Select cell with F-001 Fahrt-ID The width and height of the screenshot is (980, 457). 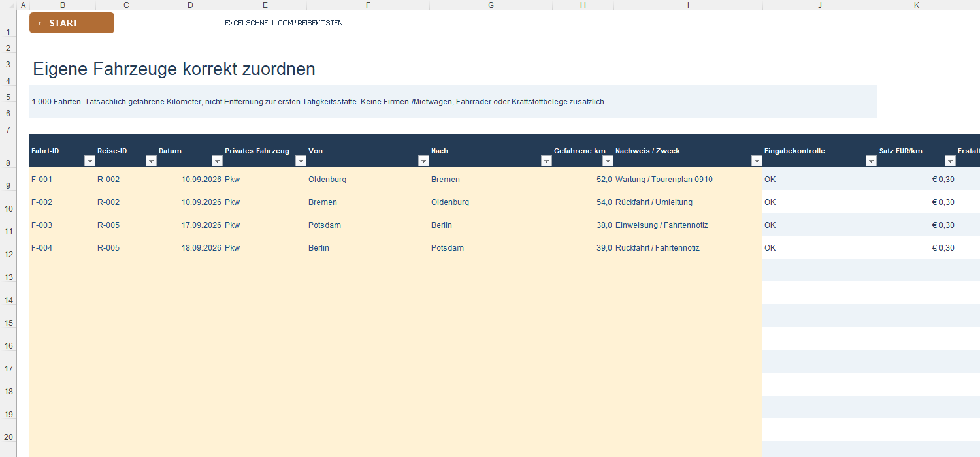[62, 179]
